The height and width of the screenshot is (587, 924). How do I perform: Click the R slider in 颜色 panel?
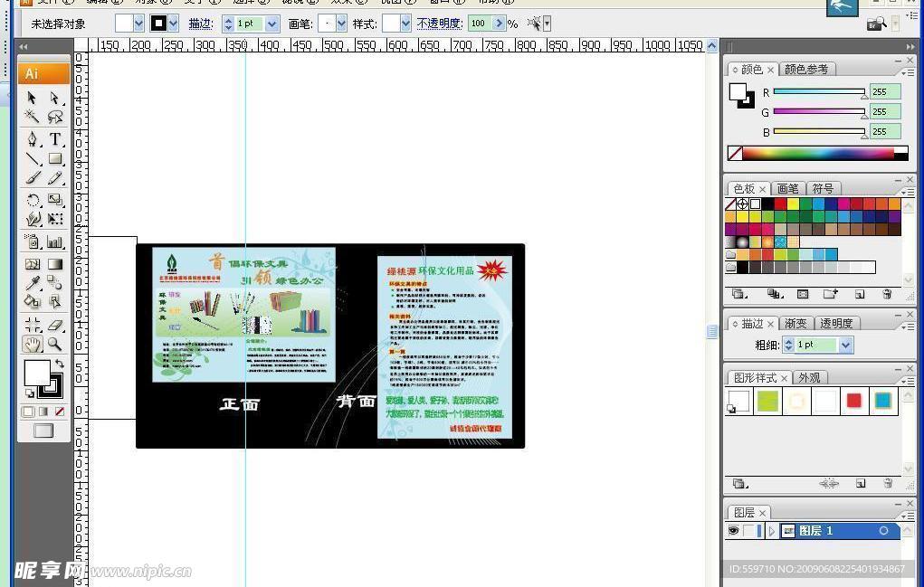tap(819, 92)
